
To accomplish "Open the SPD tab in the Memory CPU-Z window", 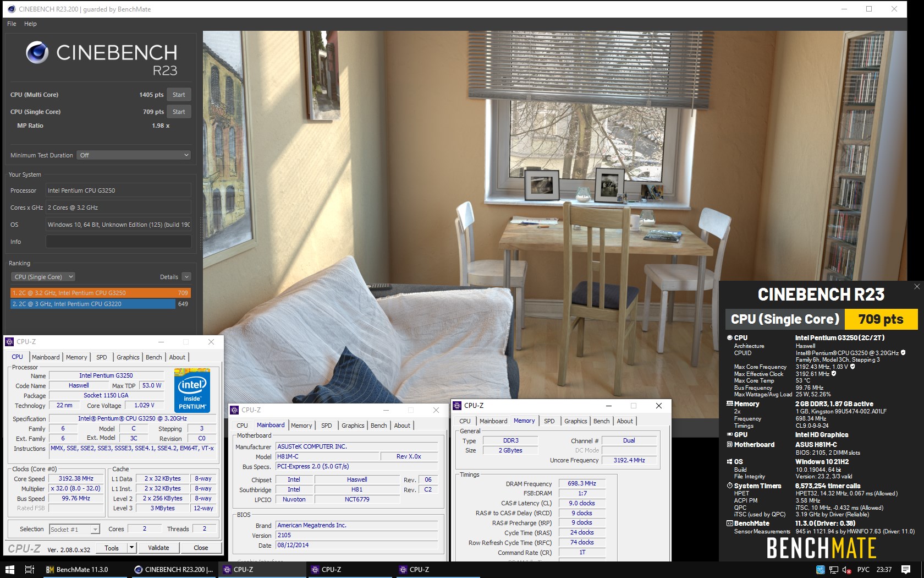I will (549, 421).
